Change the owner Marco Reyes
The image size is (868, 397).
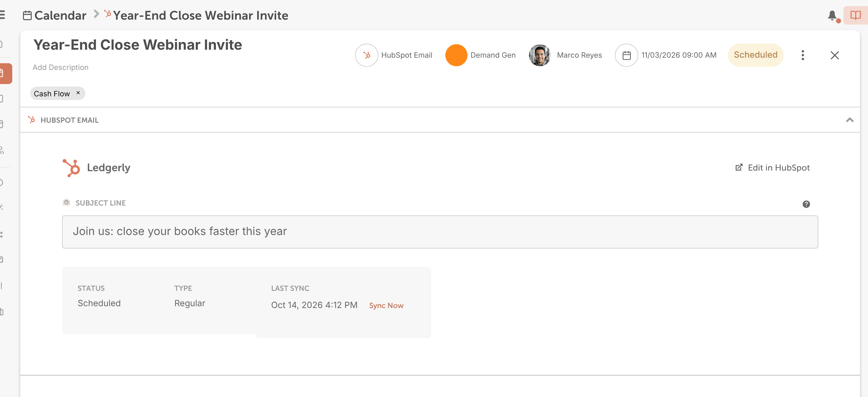(x=579, y=55)
